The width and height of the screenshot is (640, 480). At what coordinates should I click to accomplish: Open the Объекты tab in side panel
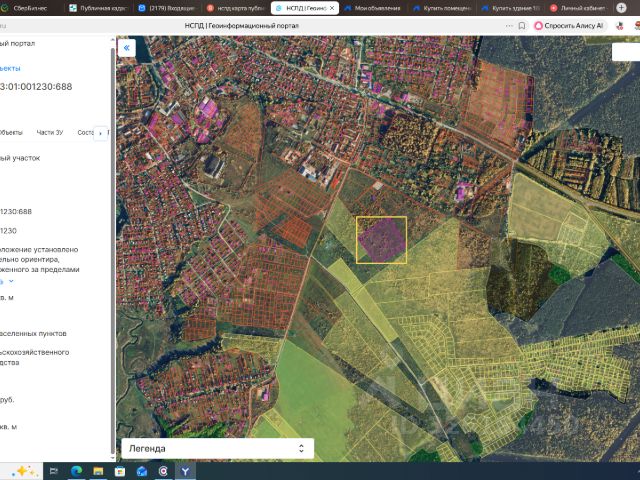11,132
